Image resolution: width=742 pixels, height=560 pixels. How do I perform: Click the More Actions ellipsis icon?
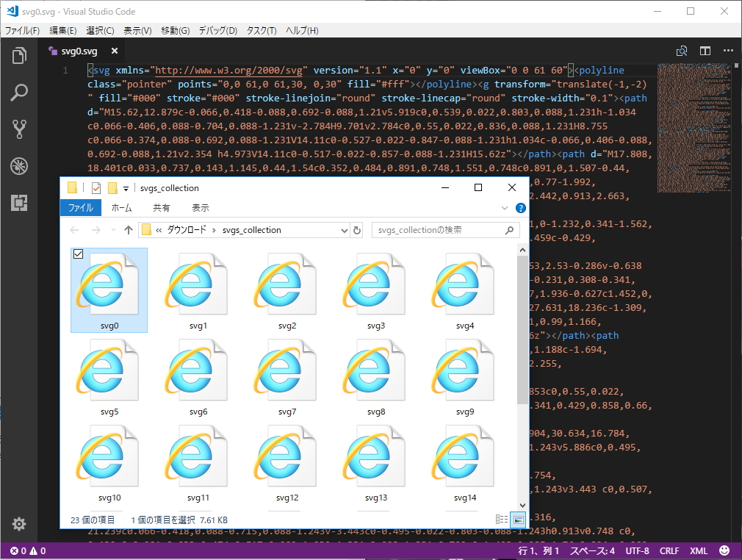(730, 51)
